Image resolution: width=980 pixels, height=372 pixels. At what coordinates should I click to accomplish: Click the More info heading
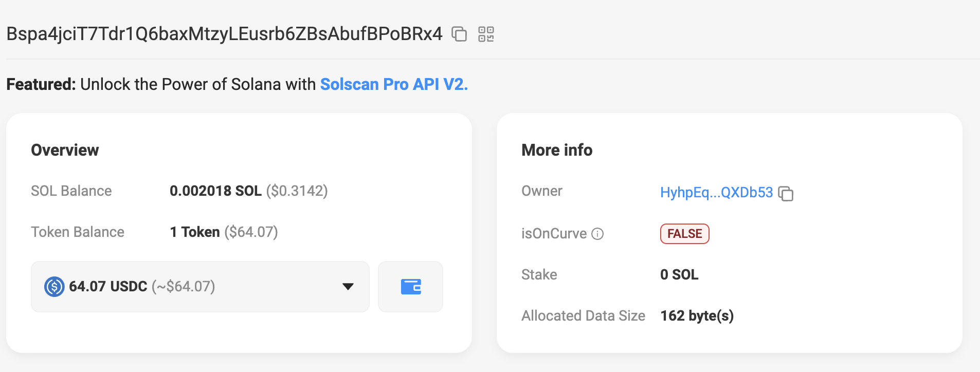point(557,150)
